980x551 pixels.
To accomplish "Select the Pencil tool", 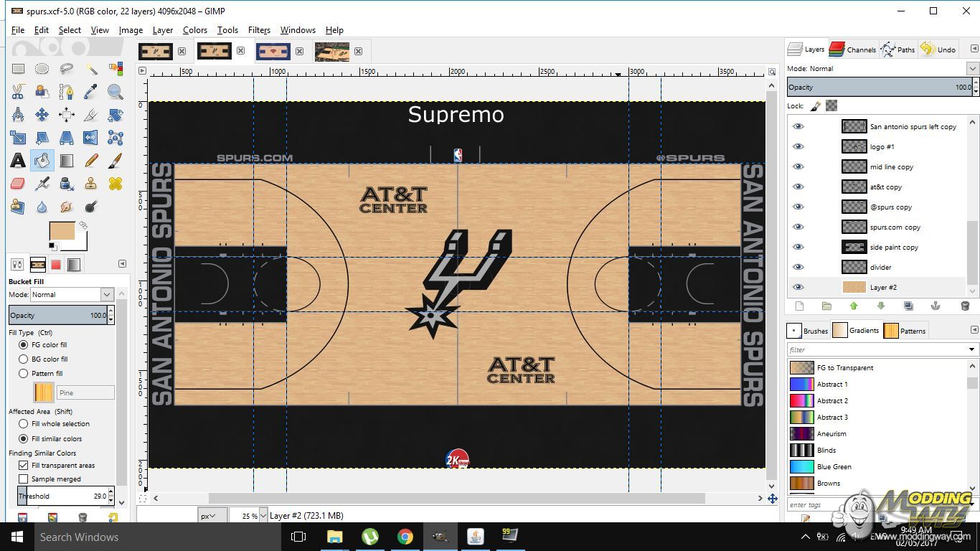I will click(x=91, y=161).
